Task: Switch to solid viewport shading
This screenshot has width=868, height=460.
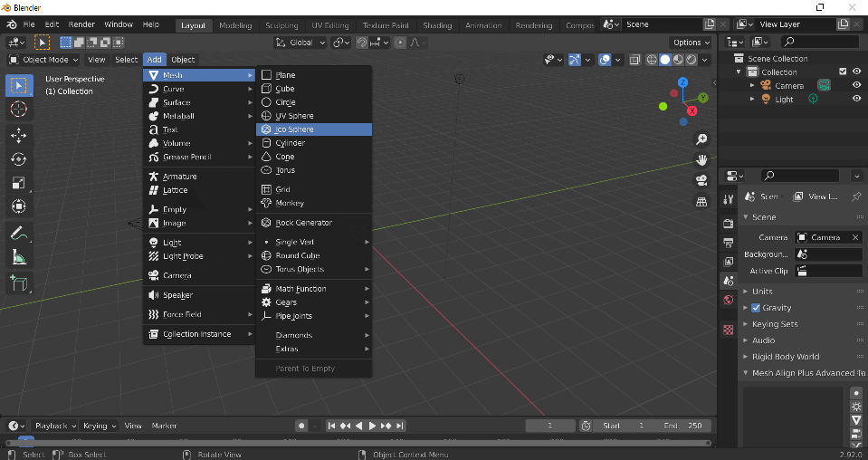Action: [665, 59]
